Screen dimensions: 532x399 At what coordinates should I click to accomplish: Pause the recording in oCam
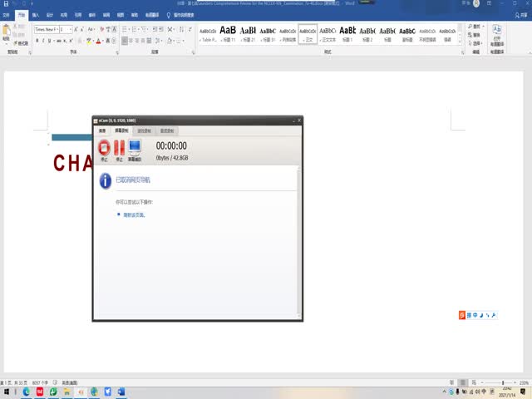click(119, 149)
